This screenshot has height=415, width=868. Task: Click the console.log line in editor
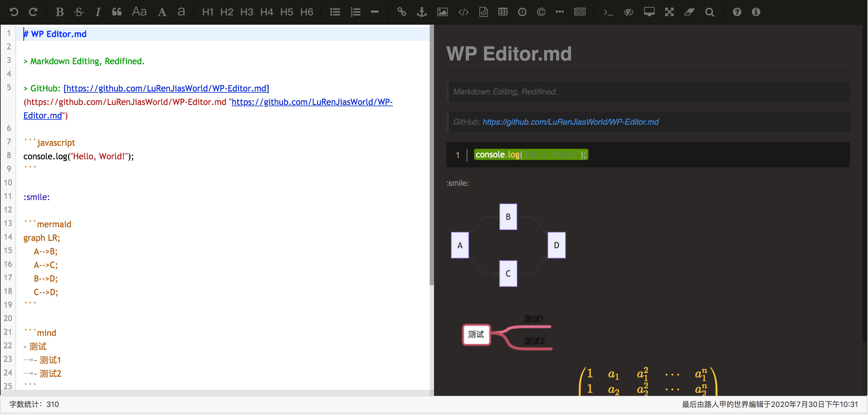[x=78, y=157]
